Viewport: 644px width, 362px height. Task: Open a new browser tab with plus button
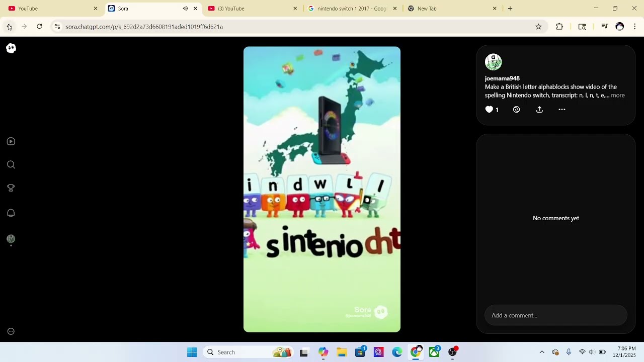tap(510, 9)
